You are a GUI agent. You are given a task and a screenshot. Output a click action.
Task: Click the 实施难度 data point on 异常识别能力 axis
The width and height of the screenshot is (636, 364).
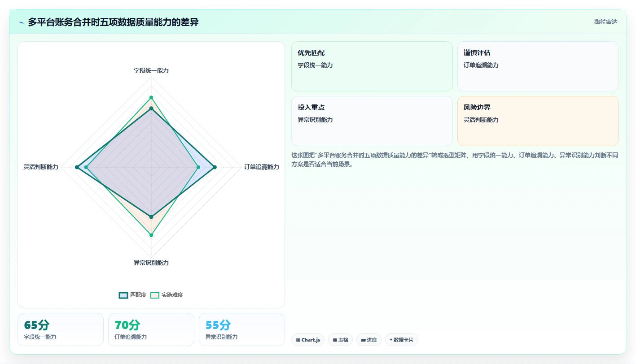(151, 235)
